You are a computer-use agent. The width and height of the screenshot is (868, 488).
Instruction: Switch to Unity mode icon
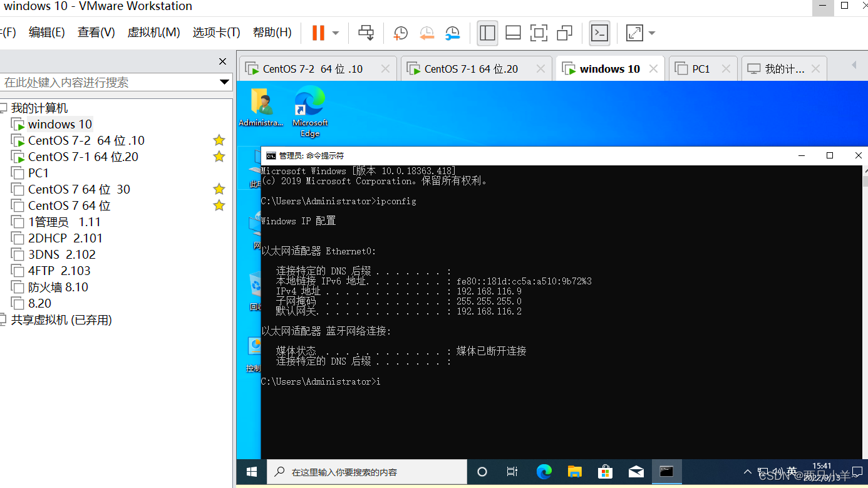tap(564, 33)
